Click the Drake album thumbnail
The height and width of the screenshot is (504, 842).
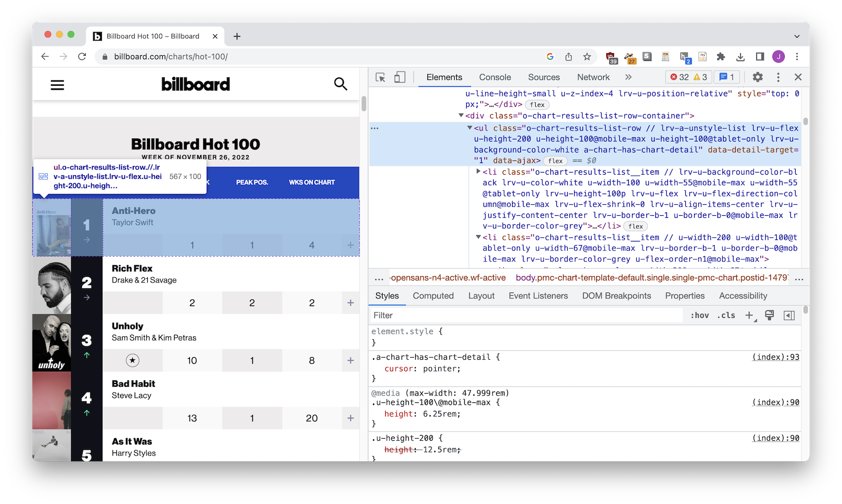click(x=52, y=286)
